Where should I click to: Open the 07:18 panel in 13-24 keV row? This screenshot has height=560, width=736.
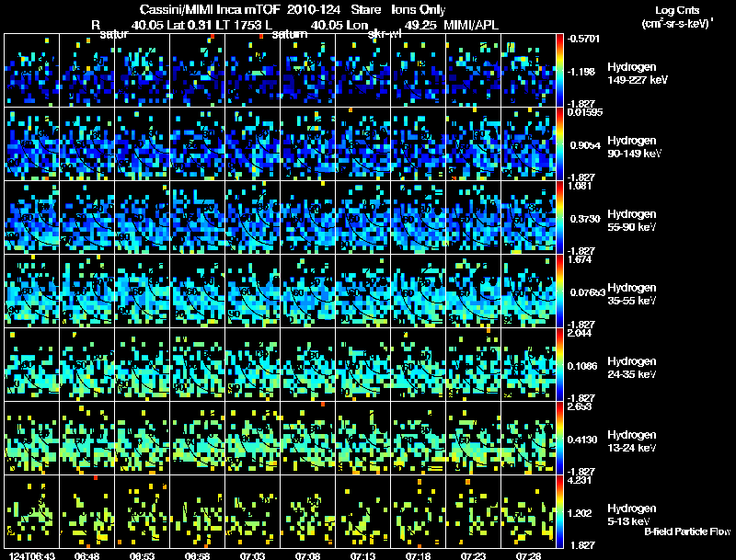pos(418,439)
